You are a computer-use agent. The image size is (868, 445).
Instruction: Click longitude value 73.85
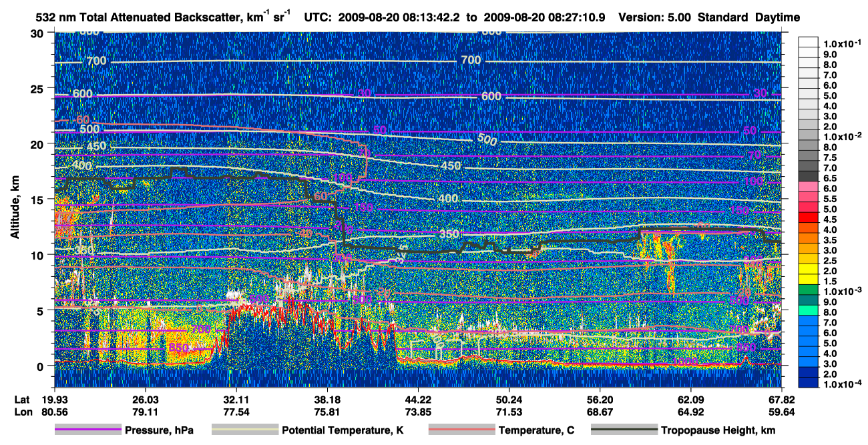point(418,412)
